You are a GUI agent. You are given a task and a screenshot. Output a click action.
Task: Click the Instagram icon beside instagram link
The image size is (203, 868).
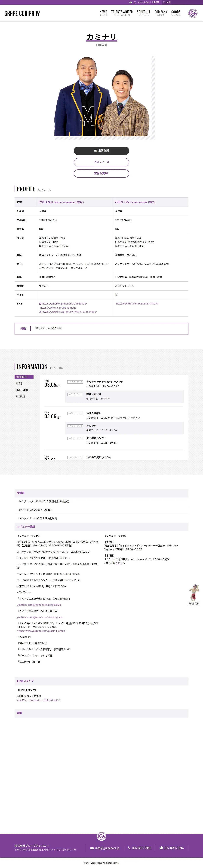[x=40, y=312]
